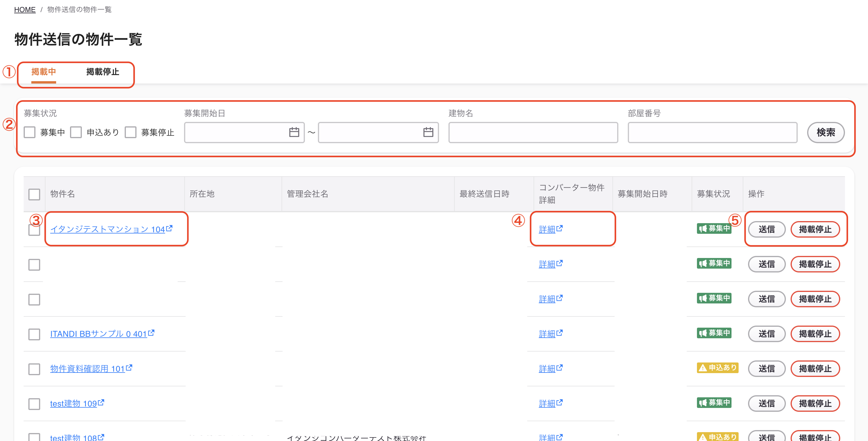Click 掲載停止 for イタンジテストマンション 104

(x=815, y=229)
